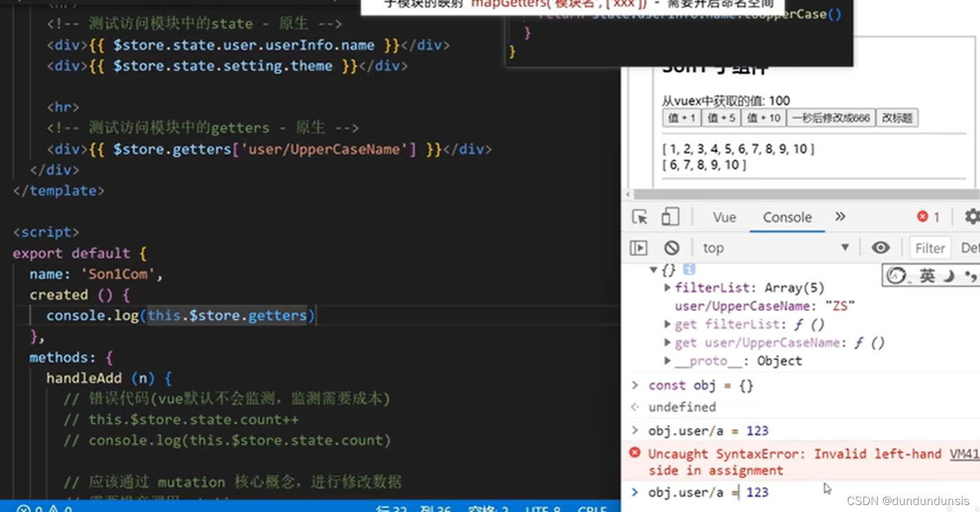Click the '<script>' tag line
Screen dimensions: 980x512
click(x=46, y=232)
